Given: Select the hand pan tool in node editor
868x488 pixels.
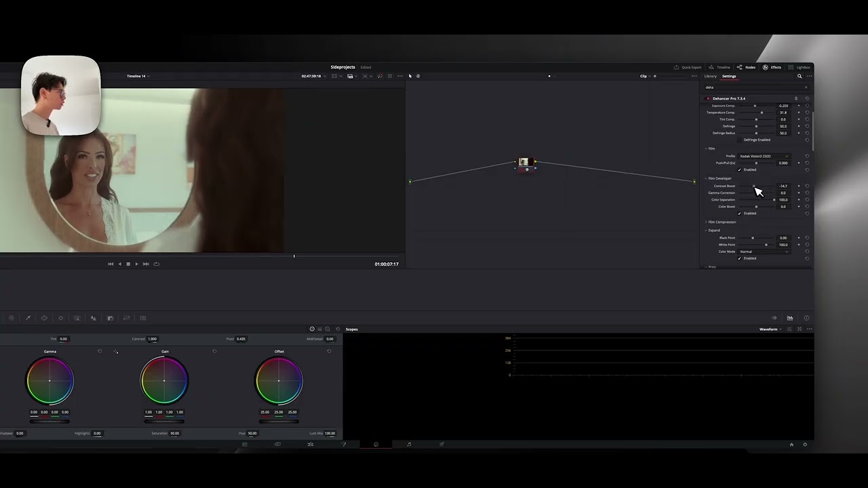Looking at the screenshot, I should click(418, 76).
